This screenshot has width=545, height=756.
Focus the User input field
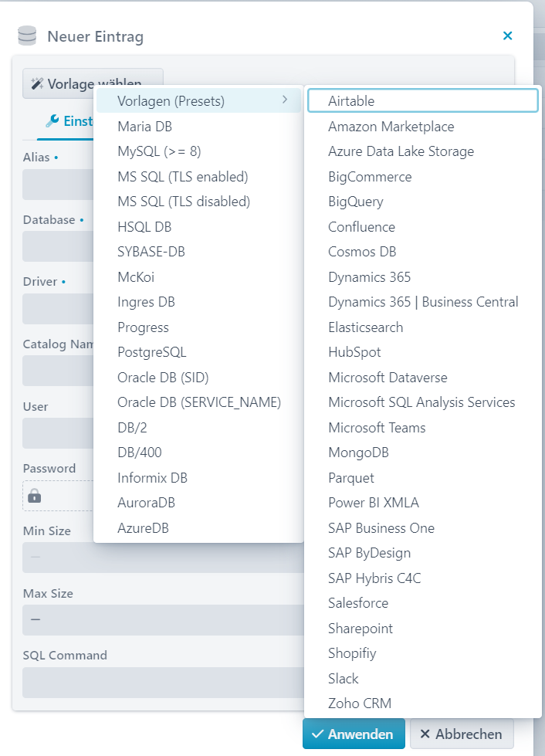click(x=58, y=433)
